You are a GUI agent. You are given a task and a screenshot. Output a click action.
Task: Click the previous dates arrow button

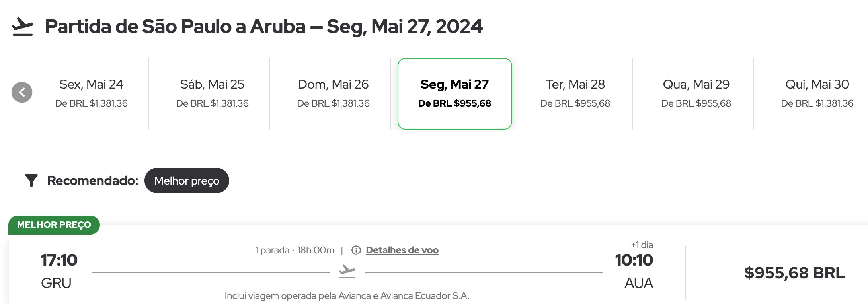[x=22, y=92]
